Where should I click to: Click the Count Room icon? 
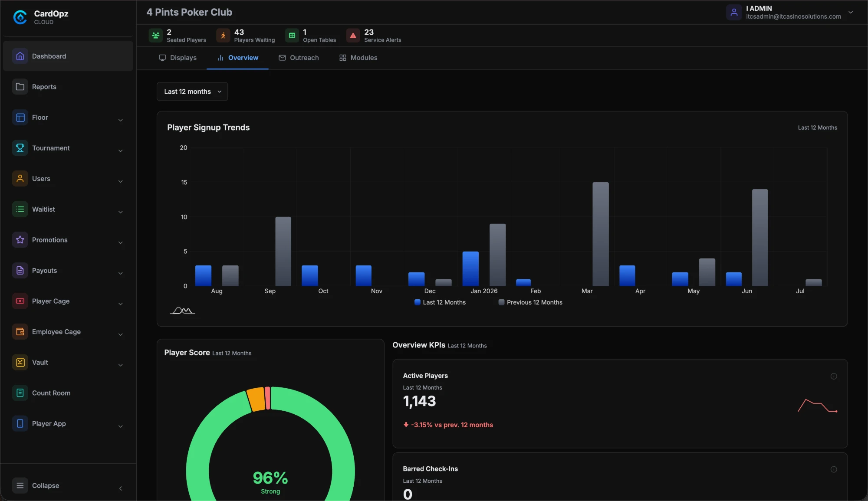[x=20, y=393]
